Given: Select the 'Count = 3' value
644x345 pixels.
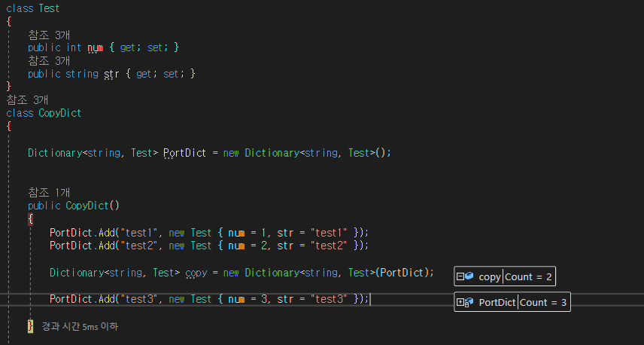Looking at the screenshot, I should click(543, 302).
